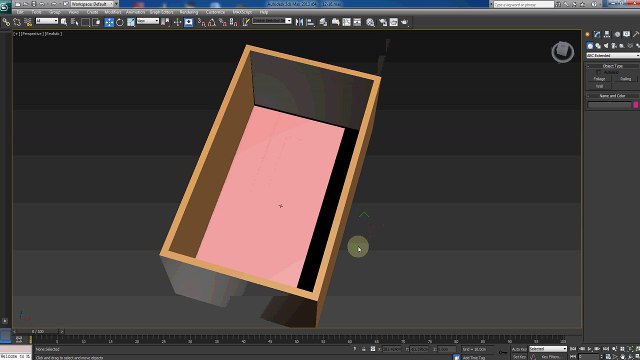Open the Views menu
The image size is (640, 360).
pos(74,12)
